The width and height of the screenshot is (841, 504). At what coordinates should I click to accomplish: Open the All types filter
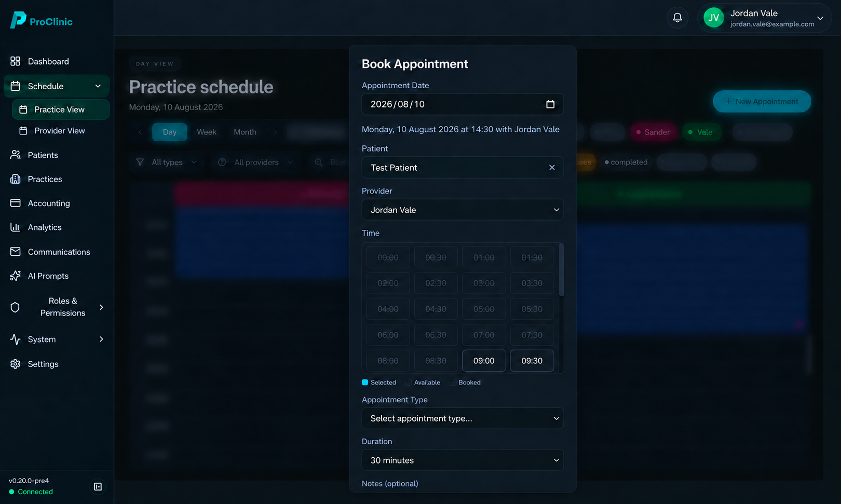(167, 162)
